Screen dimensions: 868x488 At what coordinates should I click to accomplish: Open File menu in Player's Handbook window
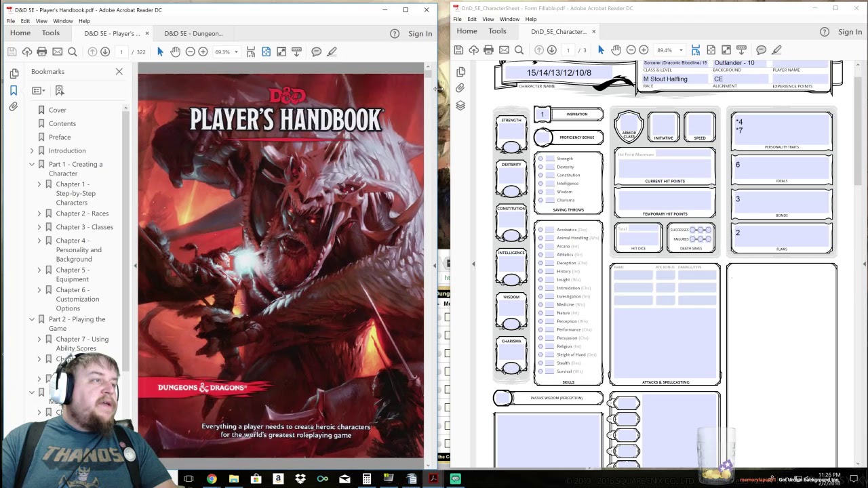pyautogui.click(x=11, y=21)
